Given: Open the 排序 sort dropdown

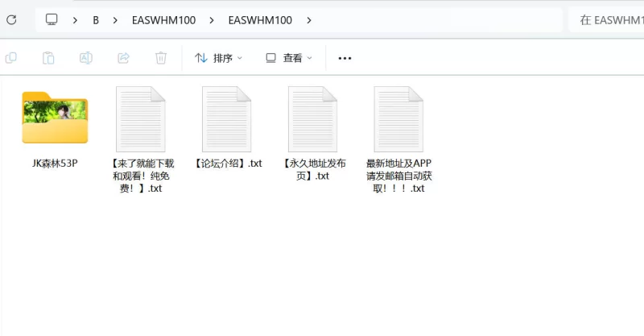Looking at the screenshot, I should click(218, 58).
